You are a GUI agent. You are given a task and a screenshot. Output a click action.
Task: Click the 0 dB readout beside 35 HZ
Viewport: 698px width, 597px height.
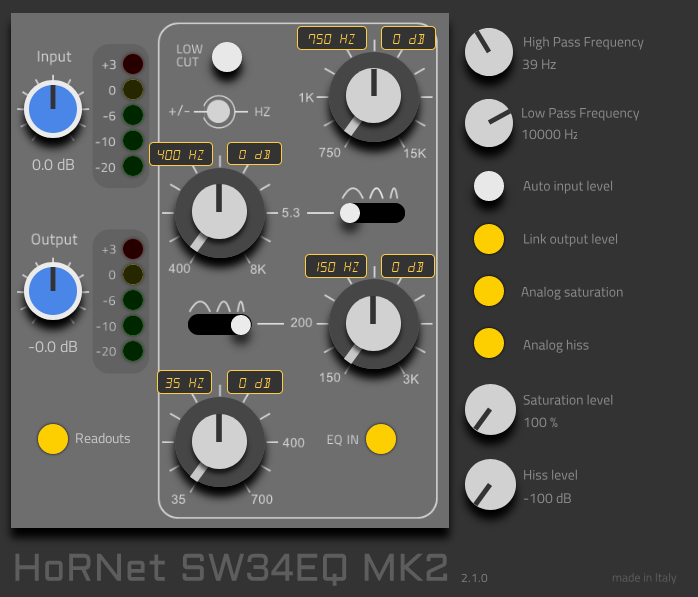pos(254,382)
